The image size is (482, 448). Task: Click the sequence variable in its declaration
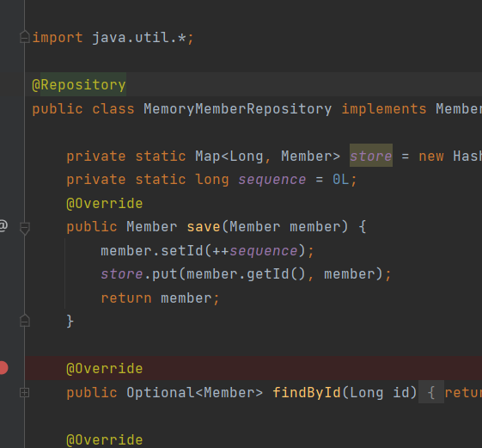(x=272, y=180)
